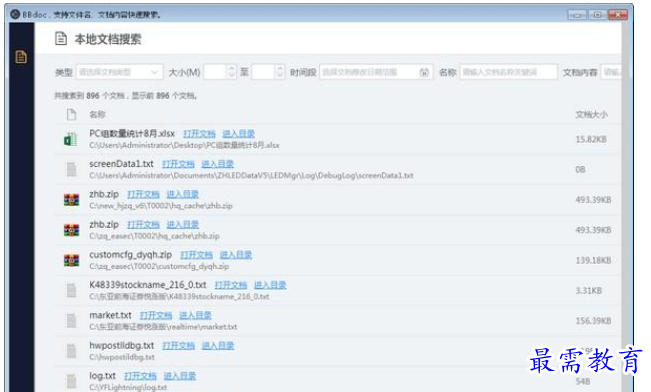Click the minimum size input box
This screenshot has height=392, width=651.
coord(215,72)
